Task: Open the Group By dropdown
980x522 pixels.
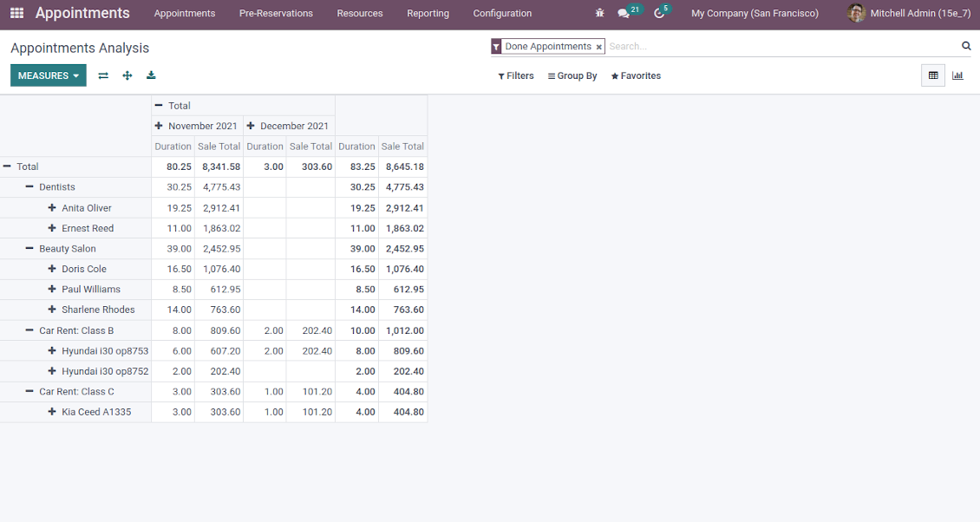Action: coord(572,75)
